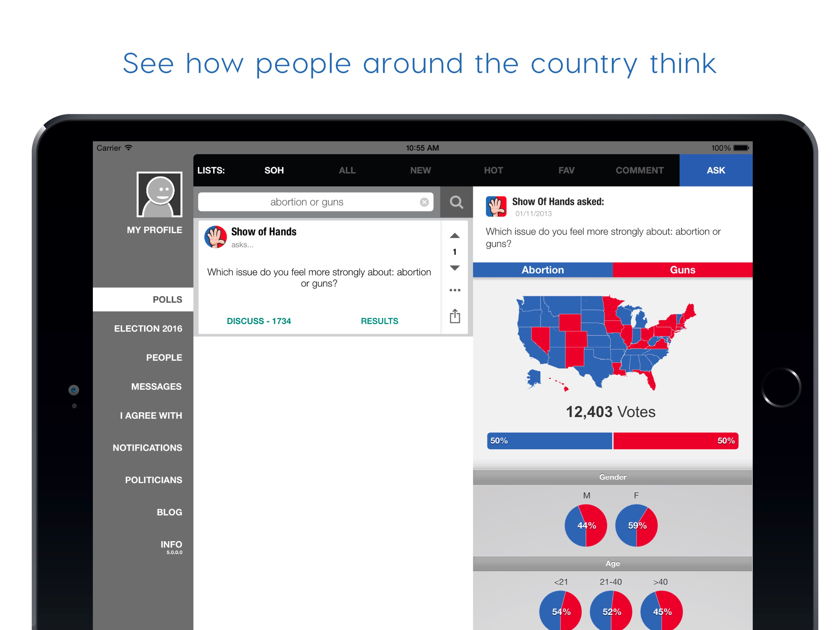
Task: Open the COMMENT list tab
Action: [x=640, y=170]
